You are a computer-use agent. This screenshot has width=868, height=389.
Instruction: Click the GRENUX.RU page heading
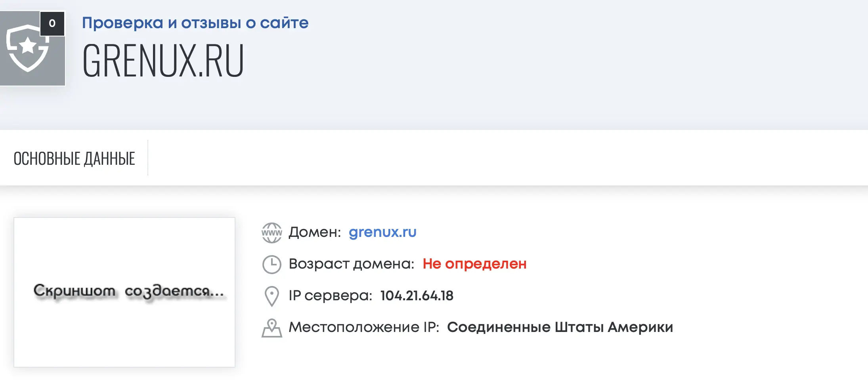(x=163, y=61)
